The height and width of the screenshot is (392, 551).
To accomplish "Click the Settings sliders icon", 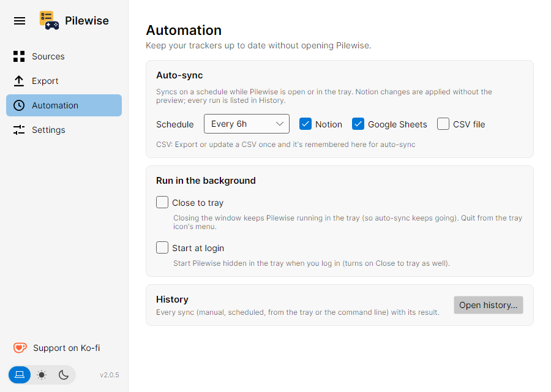I will click(19, 130).
